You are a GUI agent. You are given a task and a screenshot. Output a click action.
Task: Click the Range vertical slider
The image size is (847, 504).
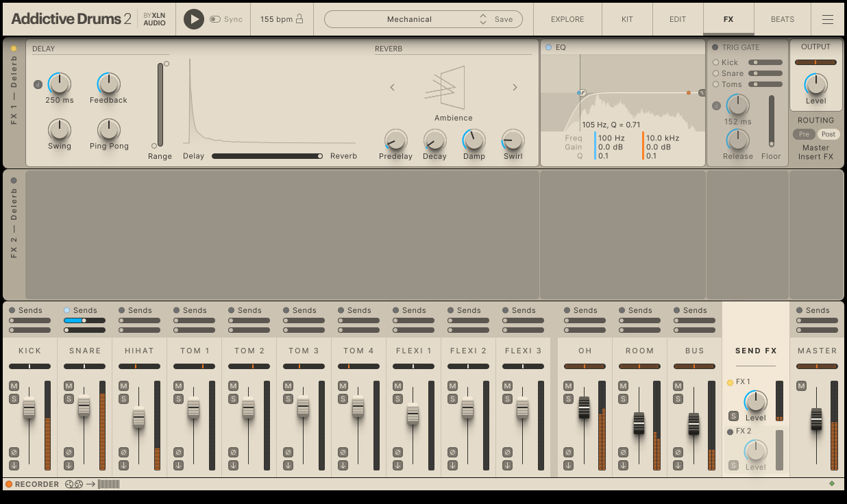(x=160, y=105)
